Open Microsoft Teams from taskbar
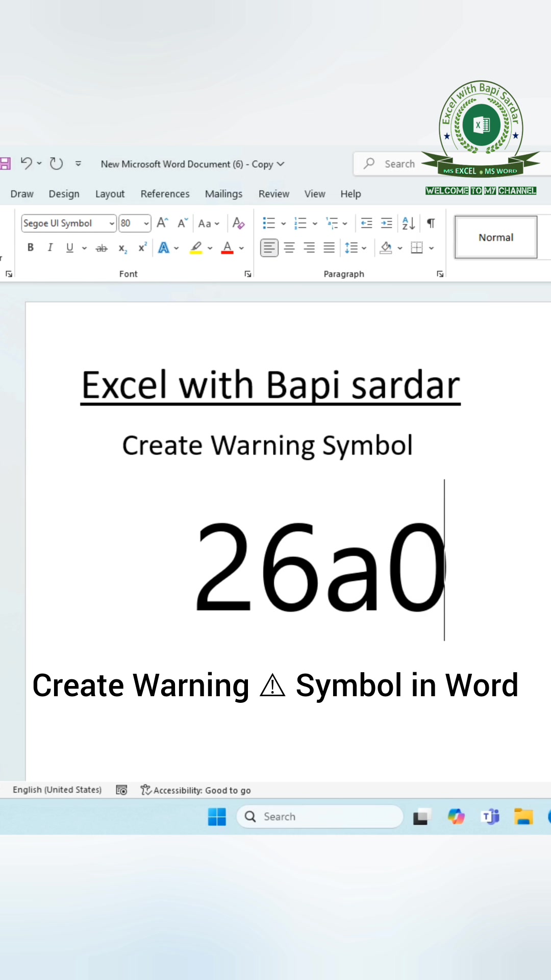This screenshot has height=980, width=551. [x=490, y=817]
